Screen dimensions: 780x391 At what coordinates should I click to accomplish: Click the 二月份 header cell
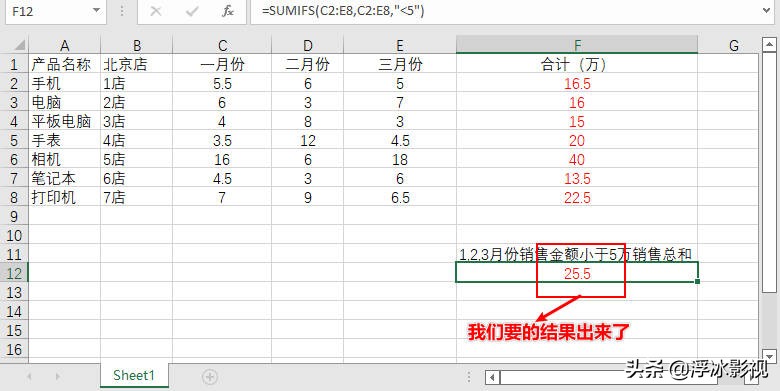(x=308, y=64)
